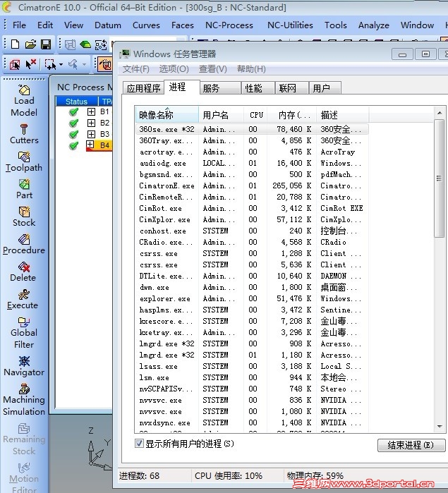
Task: Switch to the 性能 tab
Action: tap(258, 88)
